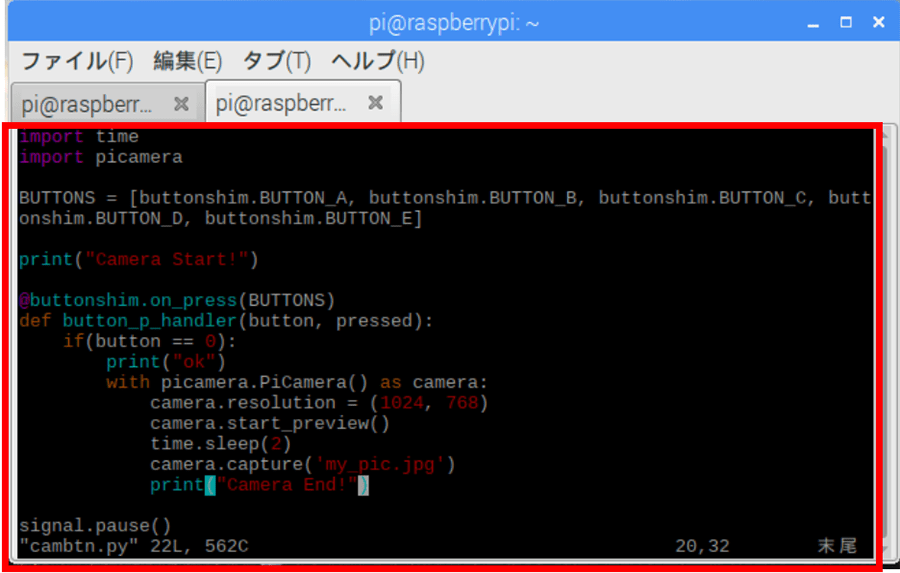Screen dimensions: 900x573
Task: Click the 20,32 cursor position indicator
Action: point(702,546)
